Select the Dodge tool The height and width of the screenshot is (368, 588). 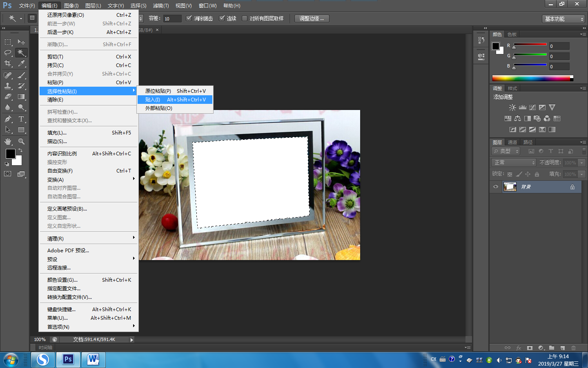[21, 108]
